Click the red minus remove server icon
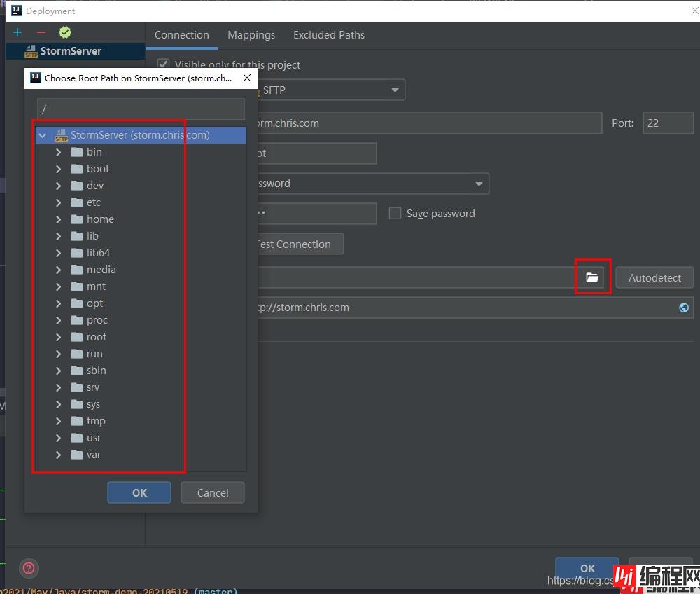The image size is (700, 594). click(x=41, y=32)
